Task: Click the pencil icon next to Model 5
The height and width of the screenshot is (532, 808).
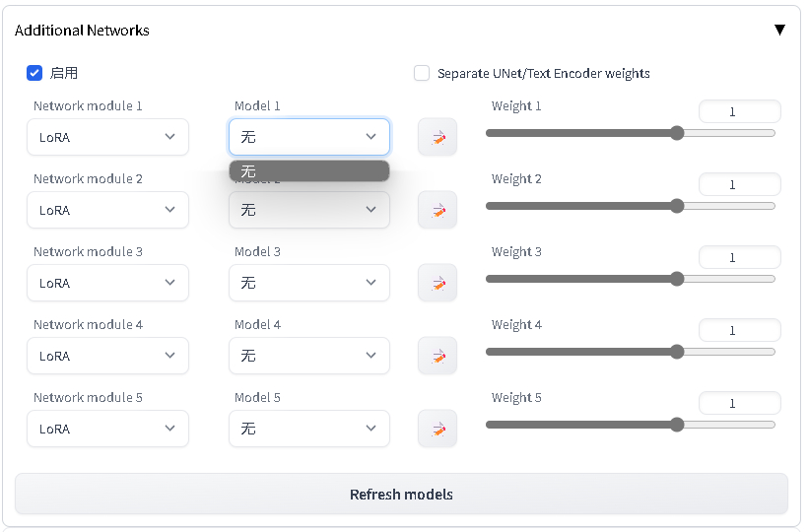Action: coord(438,429)
